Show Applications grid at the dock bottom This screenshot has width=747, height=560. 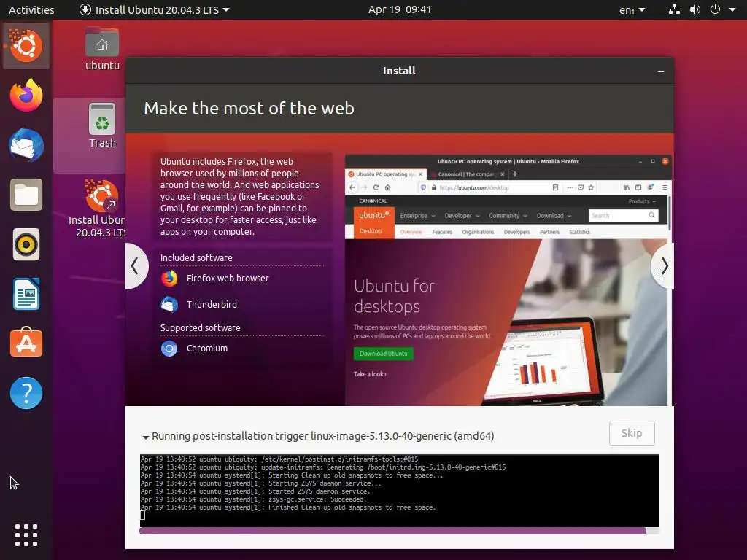click(26, 535)
